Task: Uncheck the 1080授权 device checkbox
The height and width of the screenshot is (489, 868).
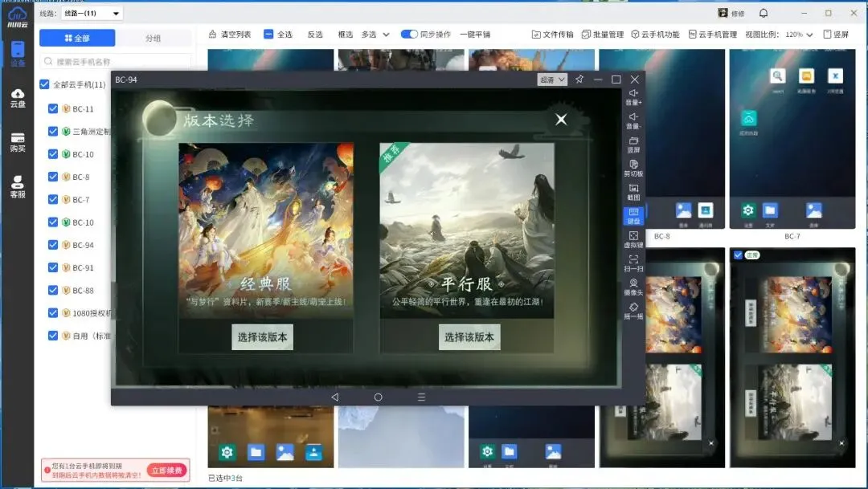Action: pyautogui.click(x=52, y=312)
